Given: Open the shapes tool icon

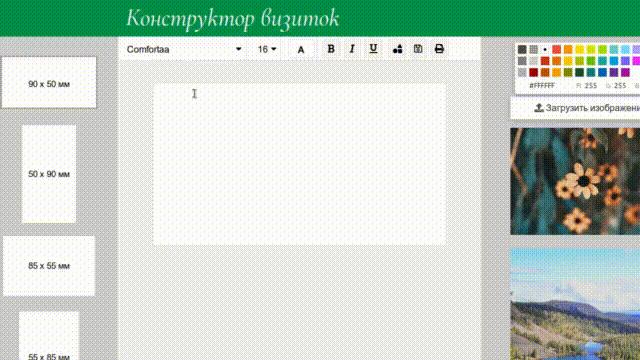Looking at the screenshot, I should [397, 49].
